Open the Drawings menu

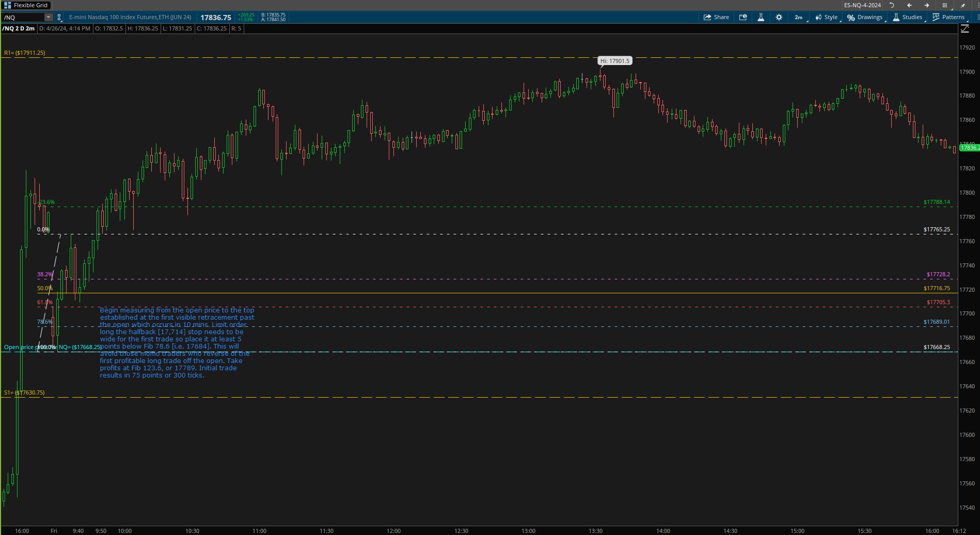click(x=865, y=17)
